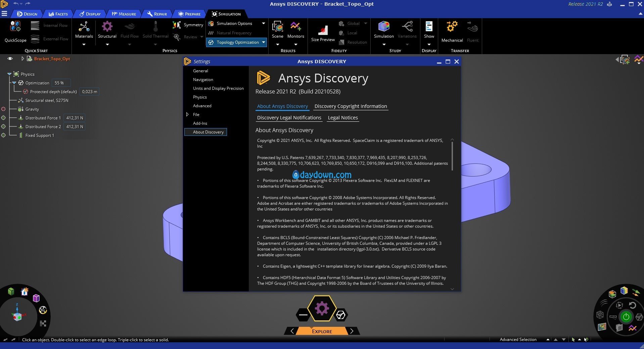The height and width of the screenshot is (349, 644).
Task: Open the Legal Notices link
Action: pos(343,118)
